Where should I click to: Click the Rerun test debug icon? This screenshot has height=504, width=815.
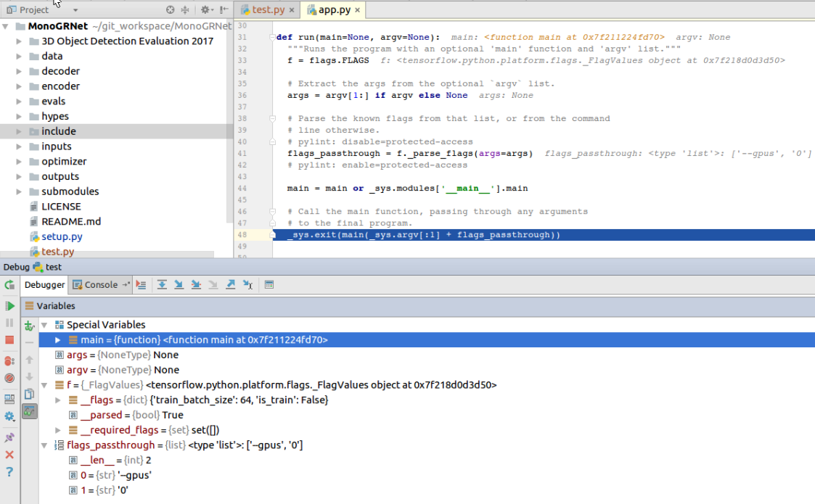(9, 285)
